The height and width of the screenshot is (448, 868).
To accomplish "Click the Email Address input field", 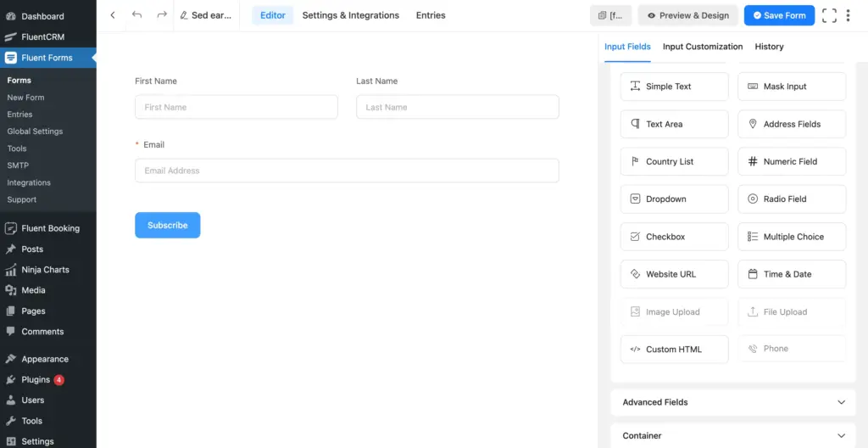I will 347,171.
